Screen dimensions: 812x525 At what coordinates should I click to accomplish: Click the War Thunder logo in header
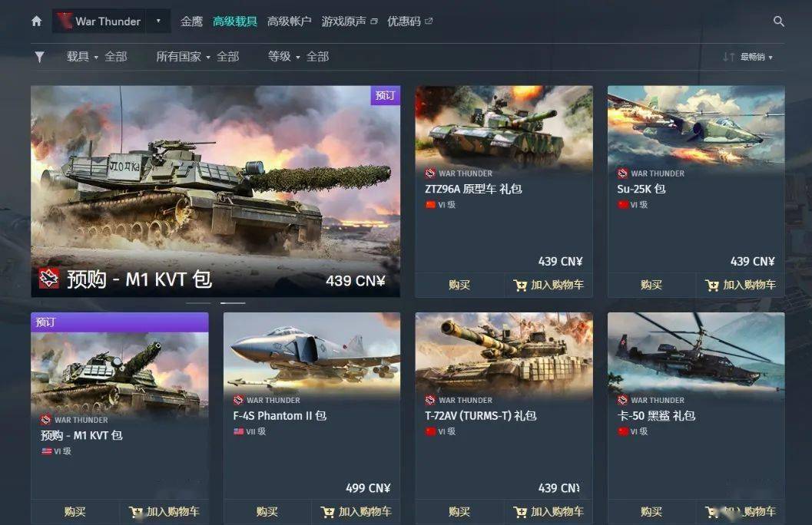coord(98,21)
